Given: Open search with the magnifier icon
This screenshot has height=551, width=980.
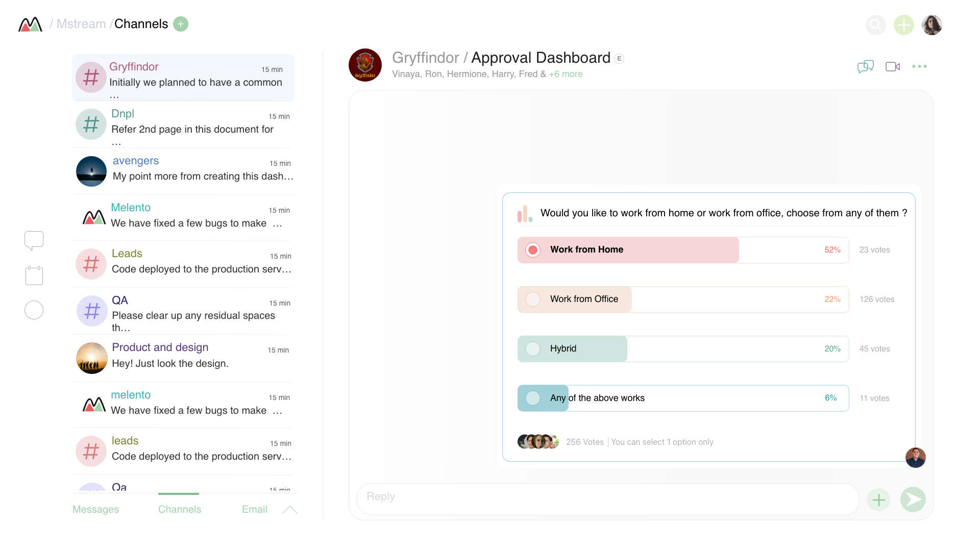Looking at the screenshot, I should coord(876,24).
